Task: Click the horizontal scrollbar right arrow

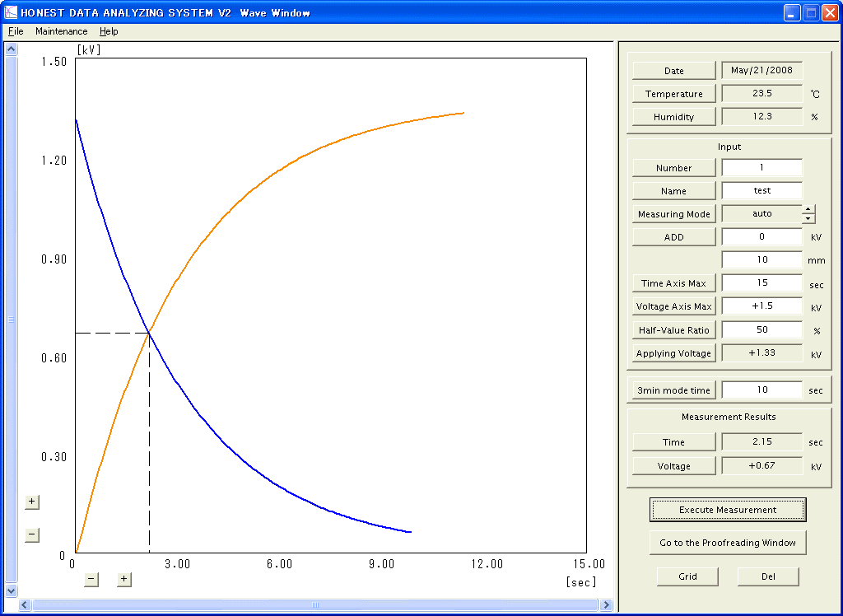Action: (607, 605)
